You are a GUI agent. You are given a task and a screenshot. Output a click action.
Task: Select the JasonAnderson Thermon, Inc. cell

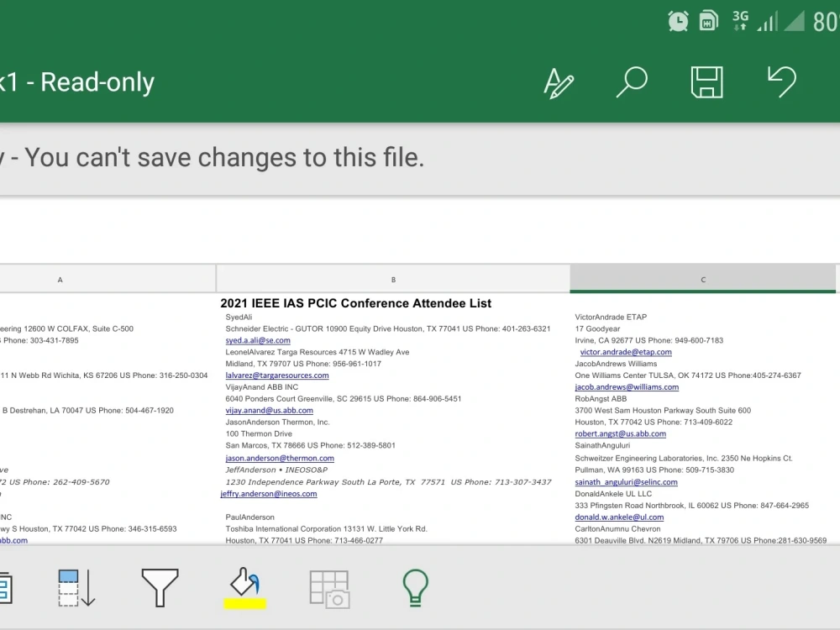click(277, 423)
